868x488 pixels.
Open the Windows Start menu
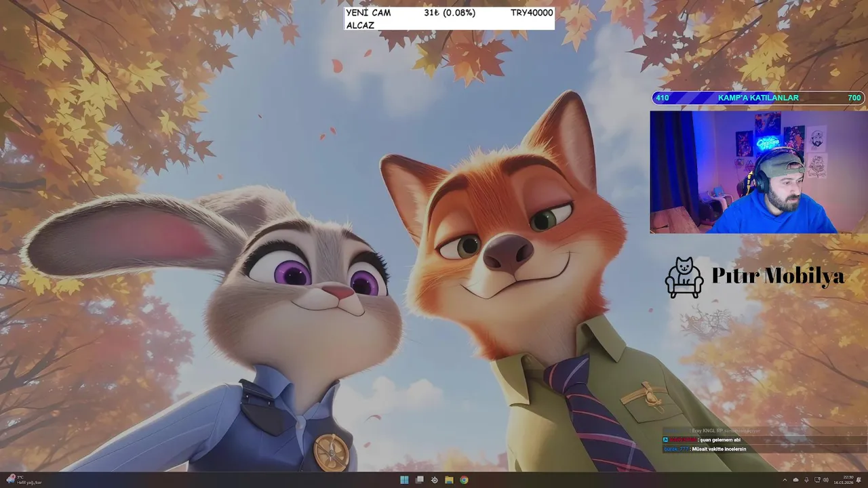pos(404,480)
